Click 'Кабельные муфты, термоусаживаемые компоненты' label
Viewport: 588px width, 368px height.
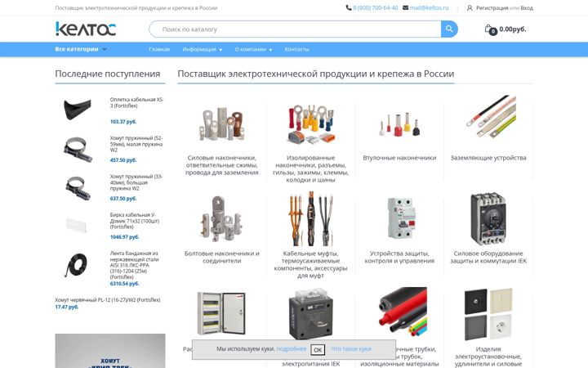310,264
